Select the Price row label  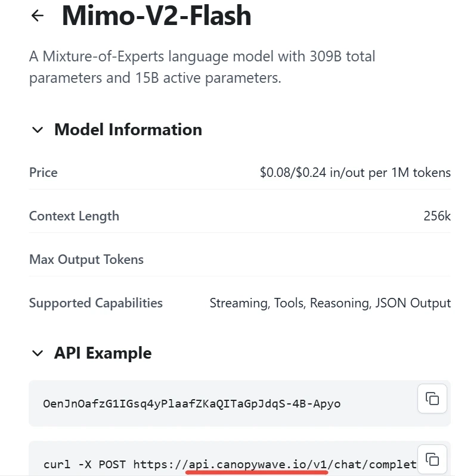(x=43, y=173)
